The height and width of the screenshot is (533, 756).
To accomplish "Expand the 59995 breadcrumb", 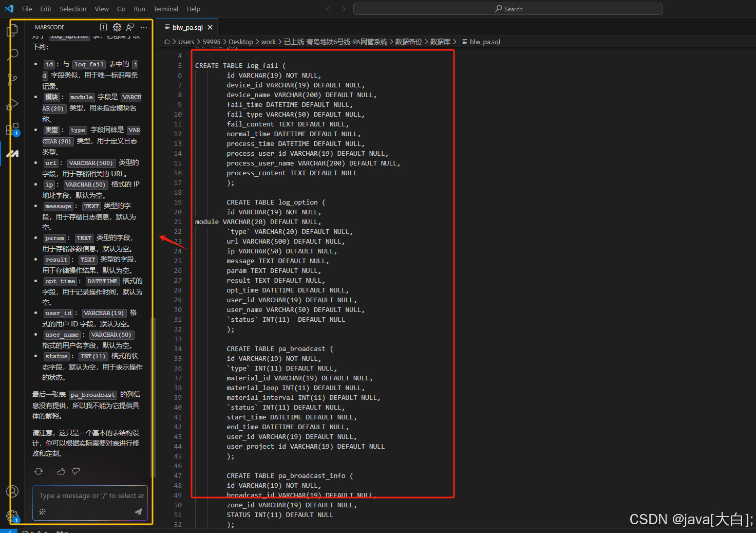I will 211,42.
